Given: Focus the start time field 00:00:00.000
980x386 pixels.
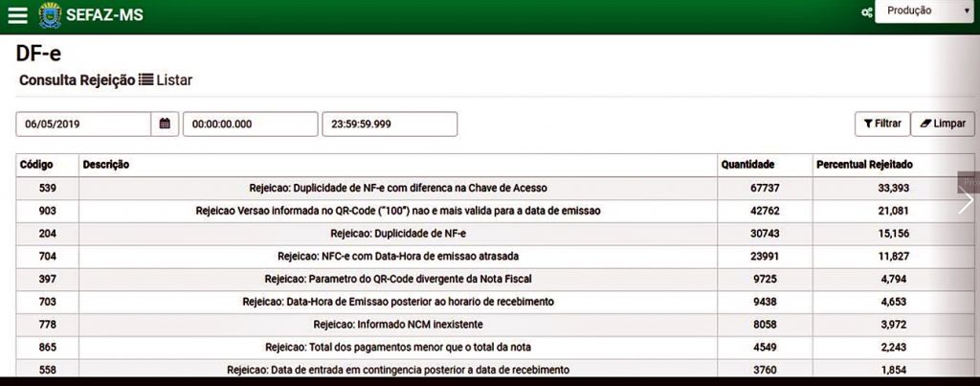Looking at the screenshot, I should [250, 124].
